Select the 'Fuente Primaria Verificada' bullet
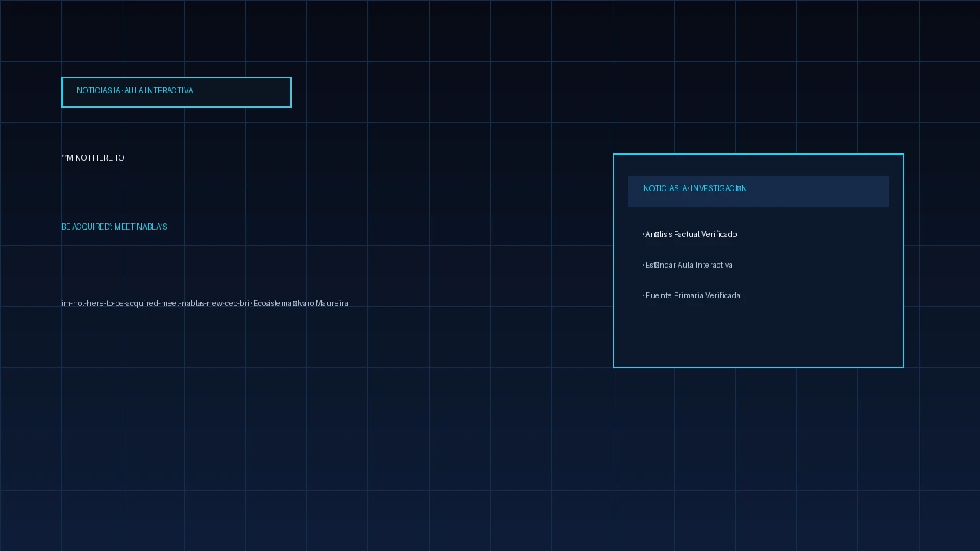Image resolution: width=980 pixels, height=551 pixels. click(691, 295)
